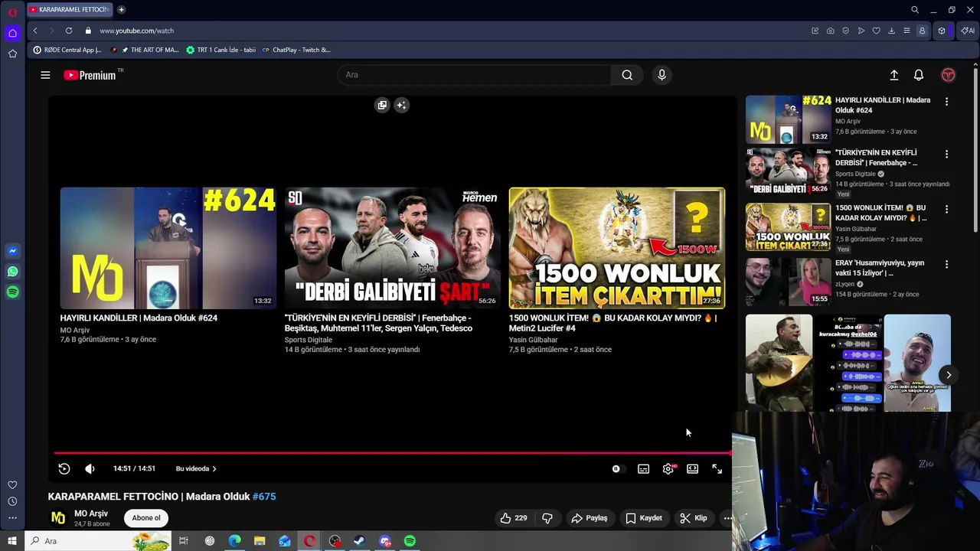Open the endscreen HAYIRLI KANDİLLER #624 thumbnail
The width and height of the screenshot is (980, 551).
tap(168, 248)
